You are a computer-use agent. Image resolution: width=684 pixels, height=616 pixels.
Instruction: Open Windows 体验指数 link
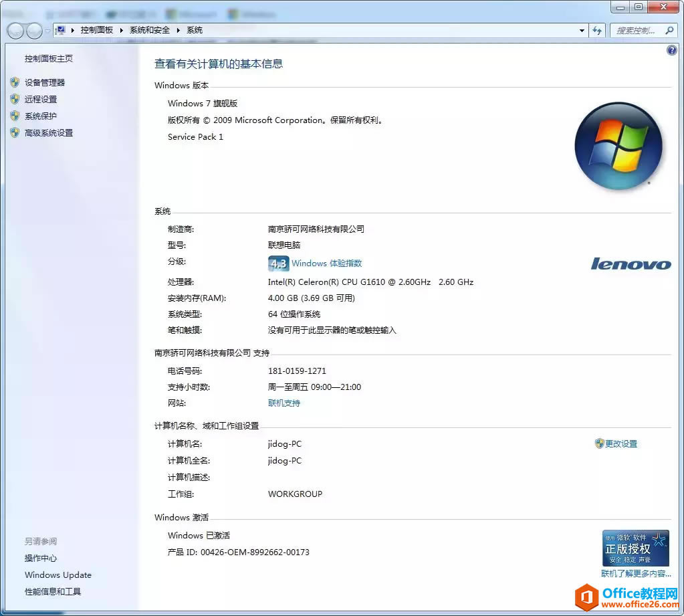pyautogui.click(x=327, y=264)
